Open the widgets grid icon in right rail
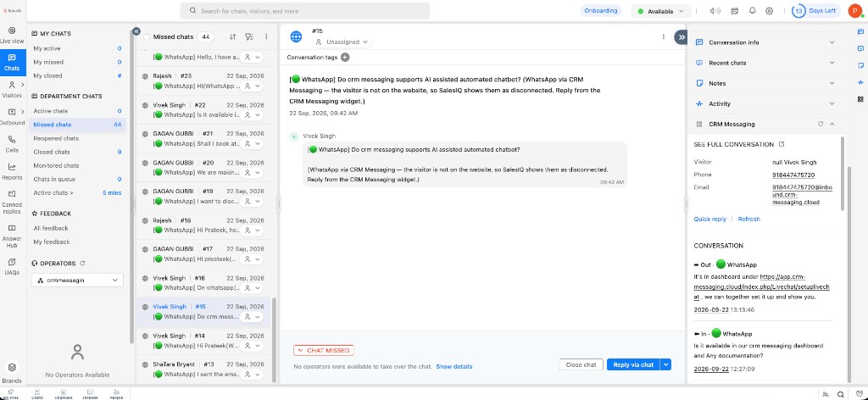 [x=860, y=99]
